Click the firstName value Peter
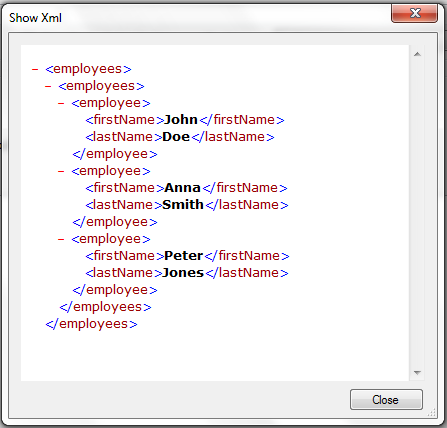447x428 pixels. point(184,256)
